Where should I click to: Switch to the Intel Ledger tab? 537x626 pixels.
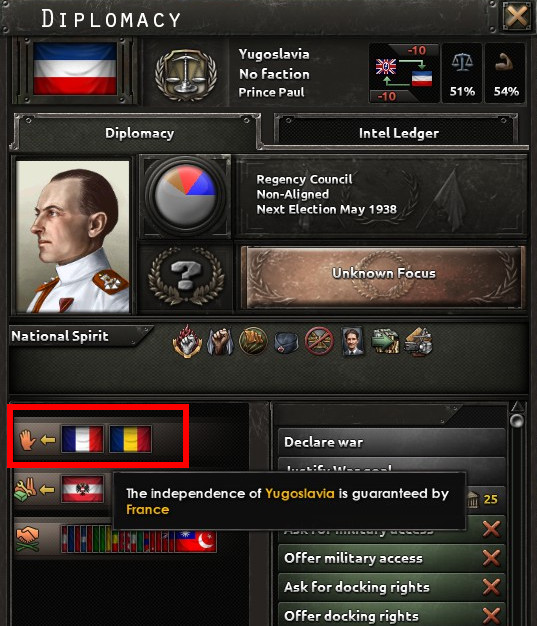click(397, 133)
